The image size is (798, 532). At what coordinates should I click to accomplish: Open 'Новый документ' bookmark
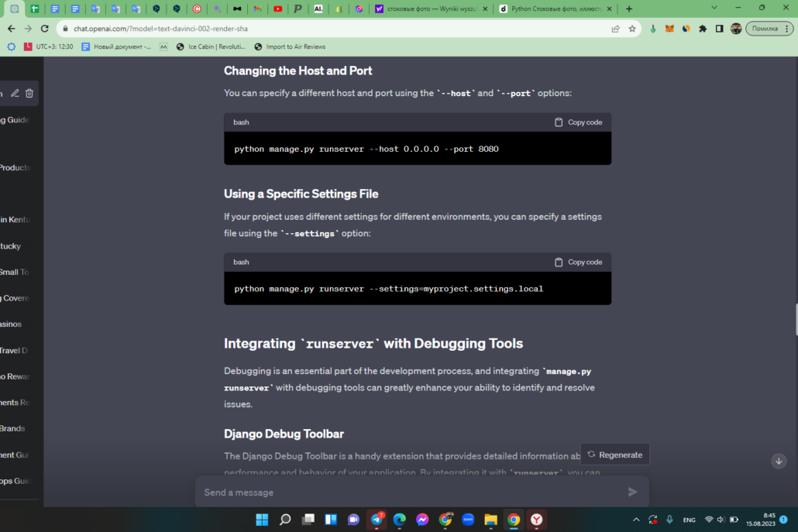(x=116, y=46)
